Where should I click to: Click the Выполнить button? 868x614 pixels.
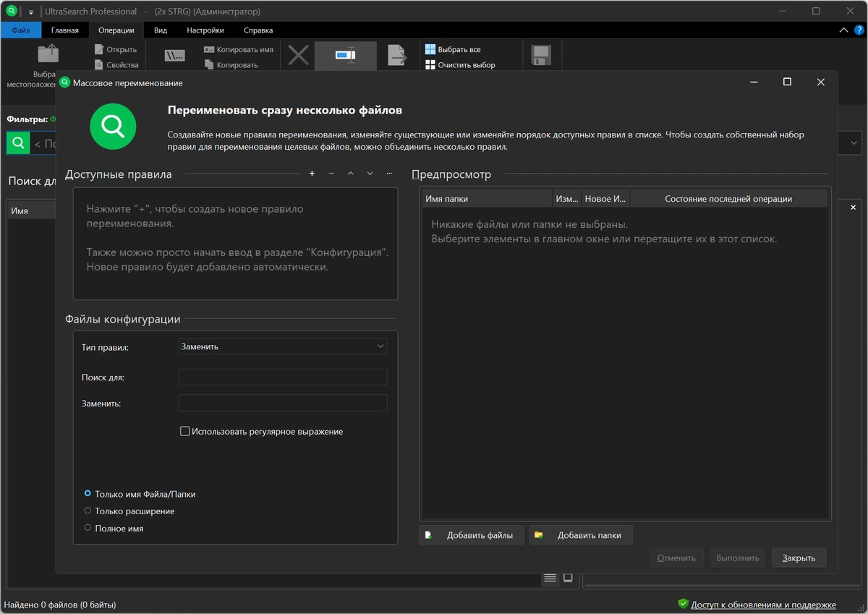(x=738, y=558)
